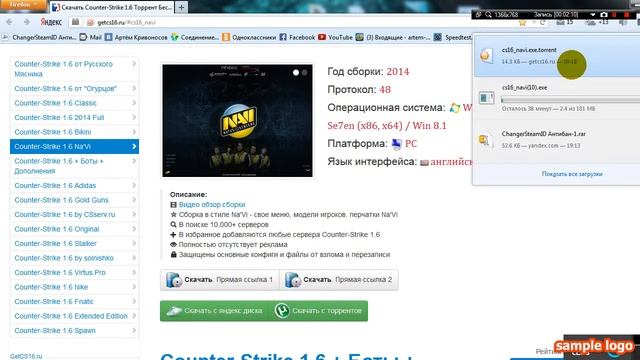Click Скачать с торрентов button

pos(318,311)
